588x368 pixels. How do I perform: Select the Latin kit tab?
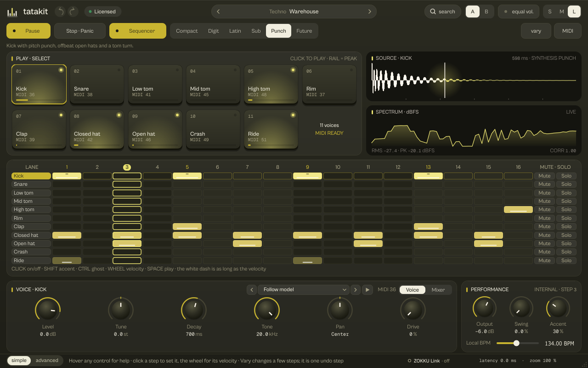coord(235,31)
